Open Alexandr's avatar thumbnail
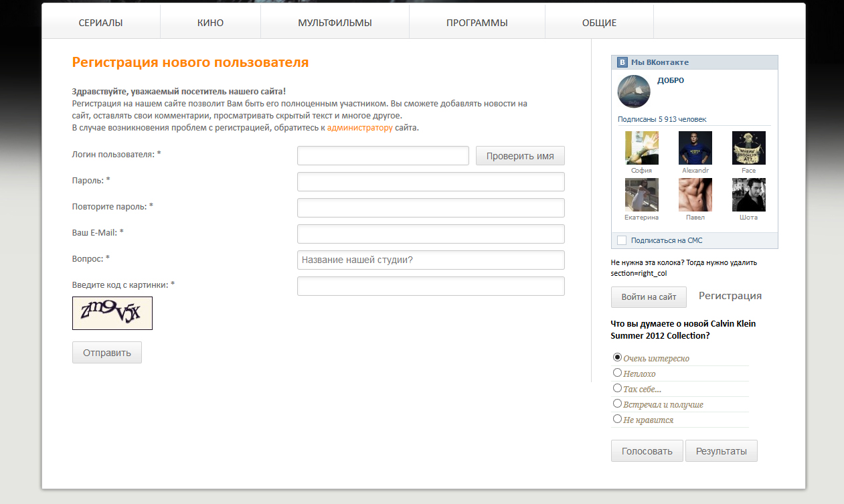The height and width of the screenshot is (504, 844). pos(695,147)
